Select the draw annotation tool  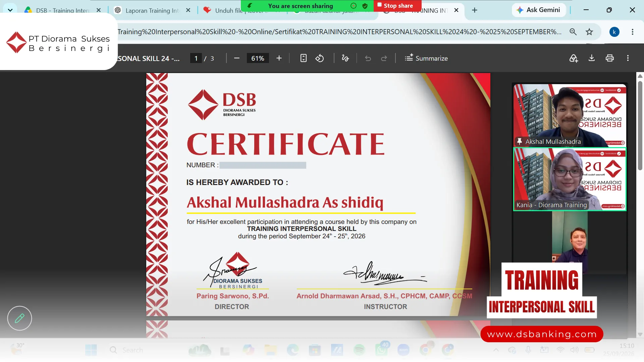(345, 58)
